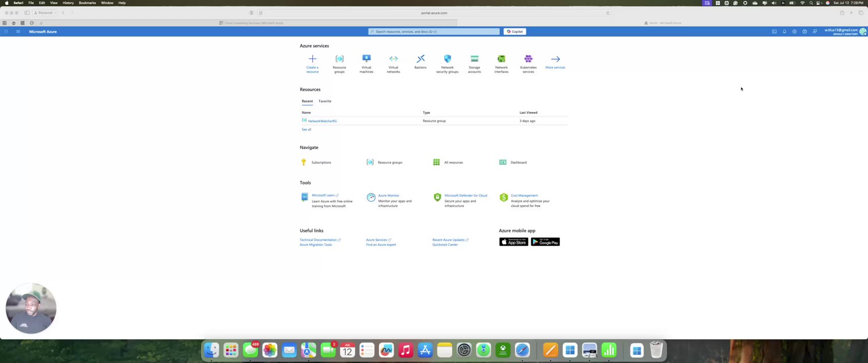Image resolution: width=868 pixels, height=363 pixels.
Task: Click Find an Azure expert link
Action: (381, 245)
